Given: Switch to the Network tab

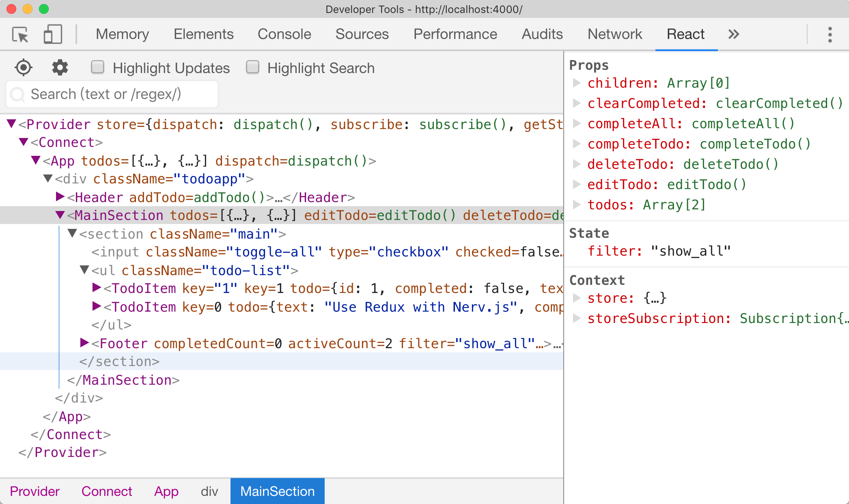Looking at the screenshot, I should click(614, 34).
